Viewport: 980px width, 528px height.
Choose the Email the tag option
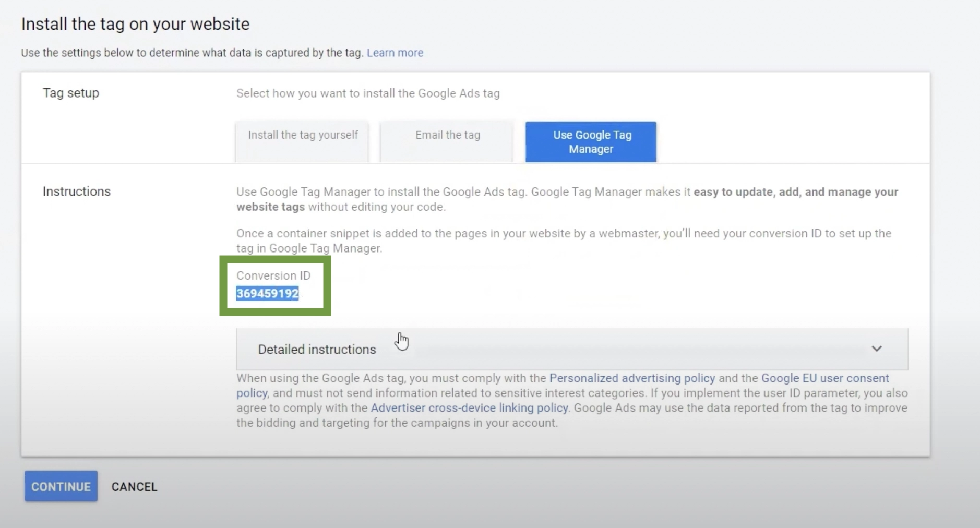click(x=447, y=141)
